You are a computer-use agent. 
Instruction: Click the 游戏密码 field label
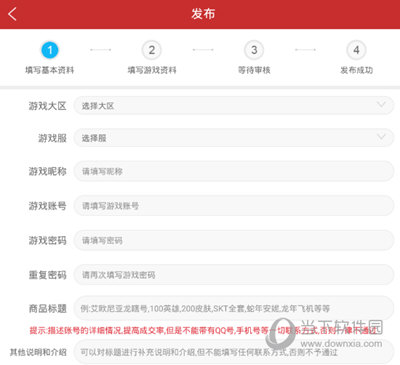[x=47, y=240]
